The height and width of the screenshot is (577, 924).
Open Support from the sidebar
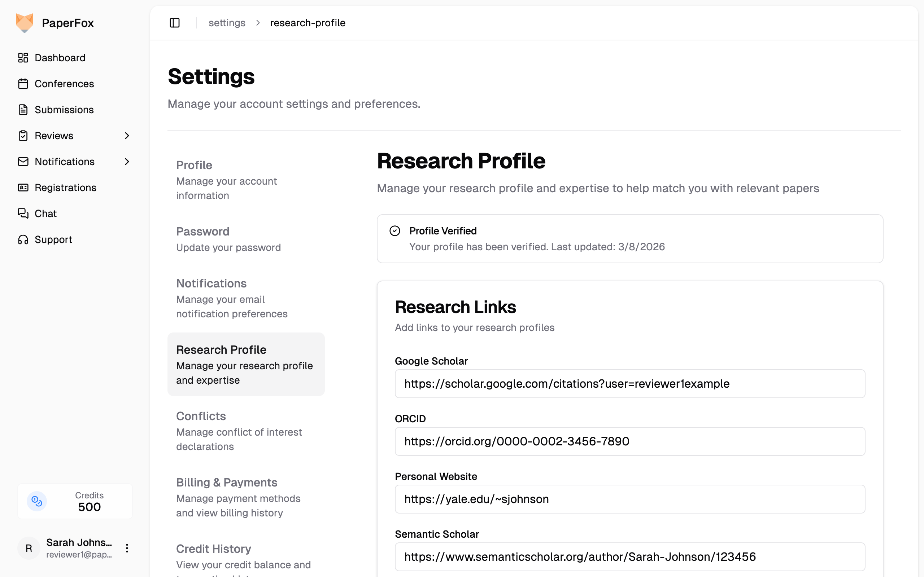pyautogui.click(x=53, y=239)
